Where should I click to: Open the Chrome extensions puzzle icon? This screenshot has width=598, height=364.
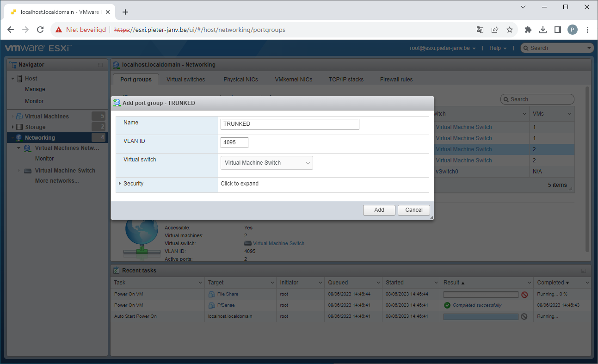coord(528,30)
